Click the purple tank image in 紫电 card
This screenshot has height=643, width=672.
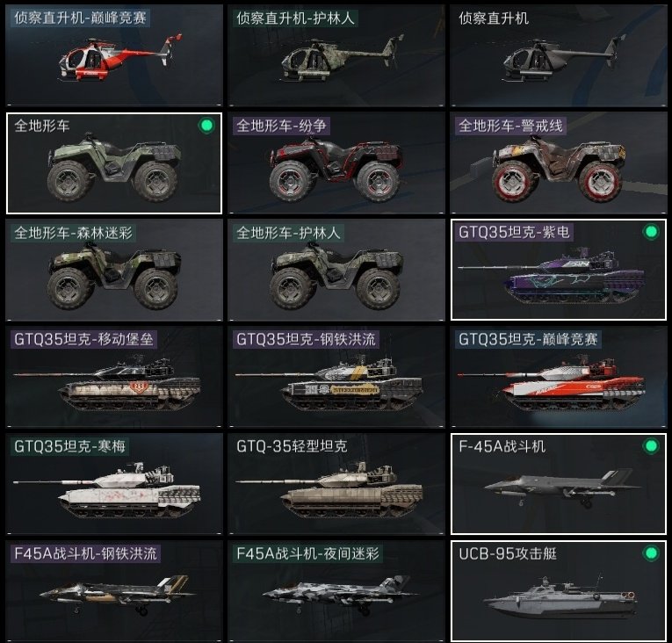[551, 274]
